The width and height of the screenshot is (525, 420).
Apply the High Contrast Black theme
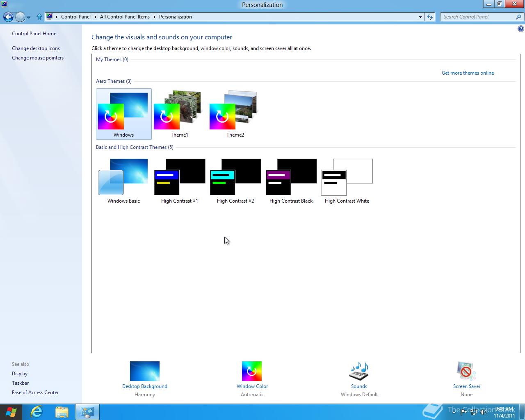tap(291, 180)
